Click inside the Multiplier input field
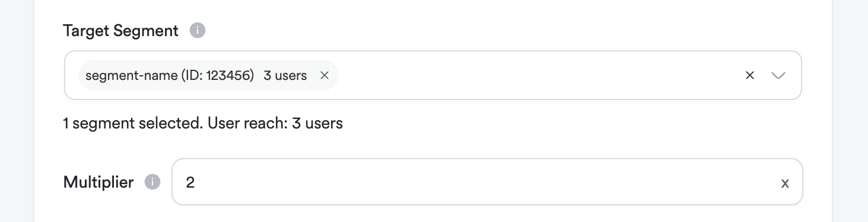 [x=487, y=182]
